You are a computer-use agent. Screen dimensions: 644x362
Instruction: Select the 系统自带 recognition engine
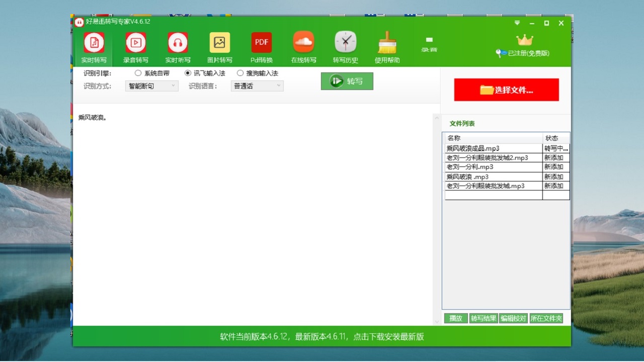point(152,73)
